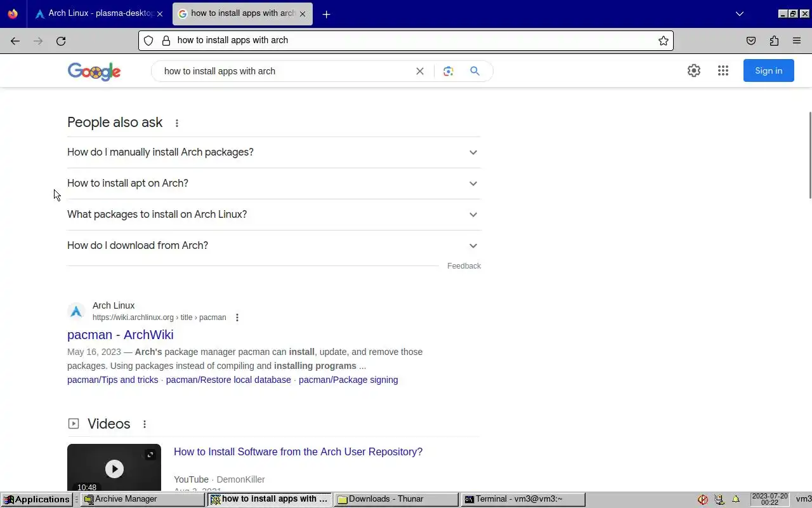Click Sign in button

click(x=768, y=70)
